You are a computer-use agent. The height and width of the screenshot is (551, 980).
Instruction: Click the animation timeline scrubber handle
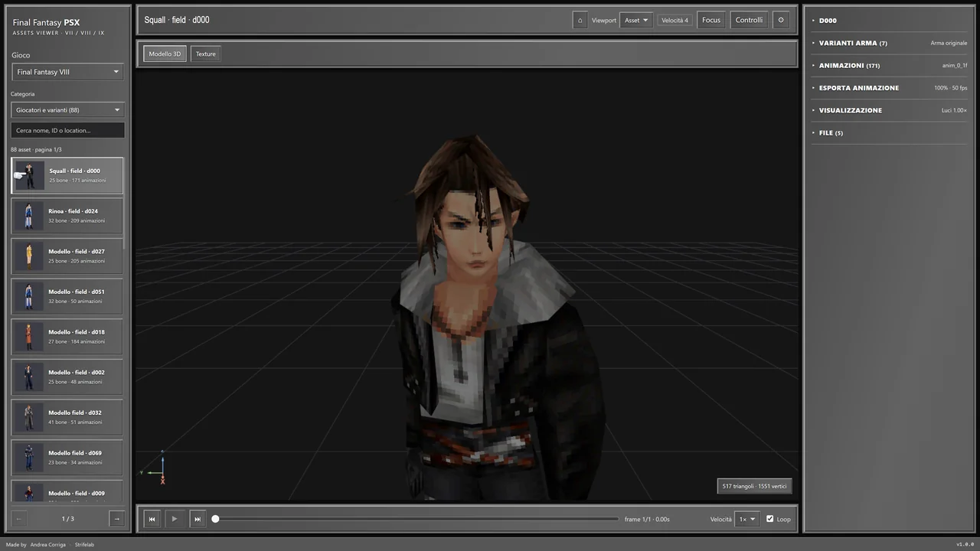click(215, 519)
